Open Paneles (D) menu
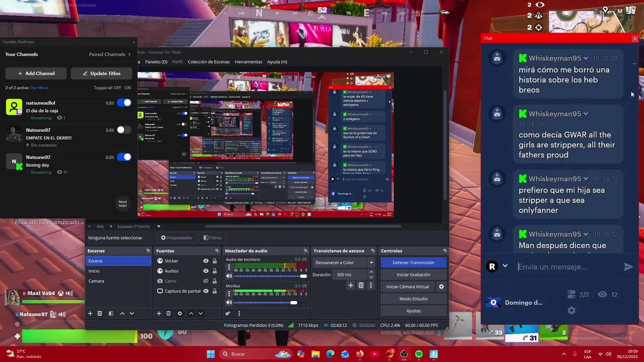 click(156, 62)
